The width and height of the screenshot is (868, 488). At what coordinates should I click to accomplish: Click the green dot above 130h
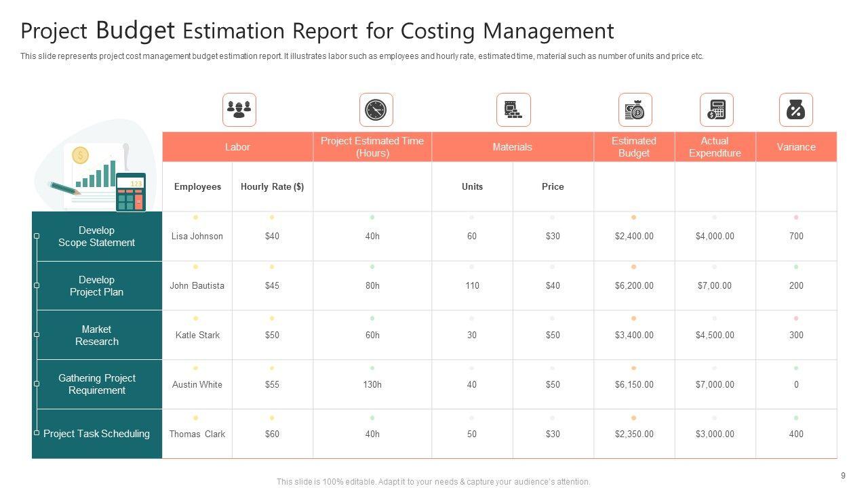(x=372, y=369)
